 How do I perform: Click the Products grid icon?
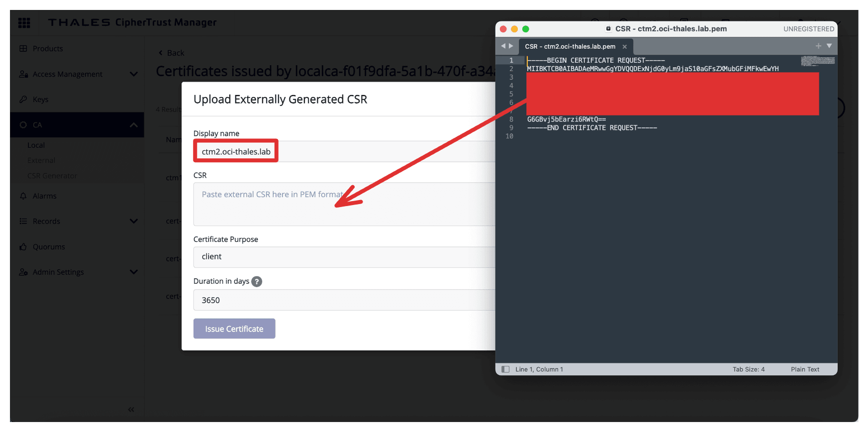pos(23,48)
